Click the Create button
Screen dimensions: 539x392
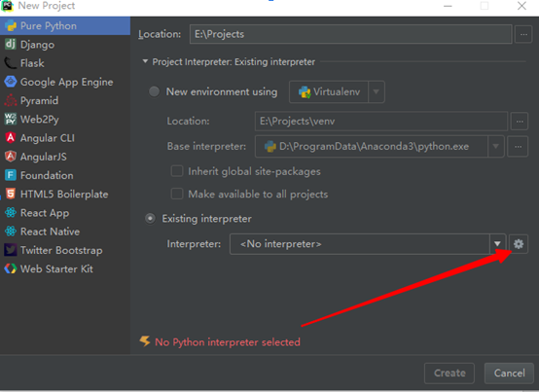(x=449, y=374)
